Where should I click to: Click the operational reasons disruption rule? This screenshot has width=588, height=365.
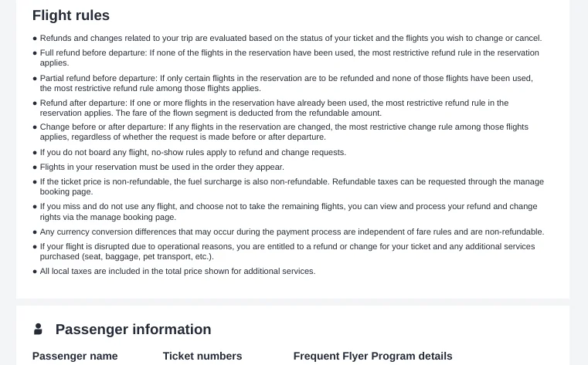click(287, 252)
